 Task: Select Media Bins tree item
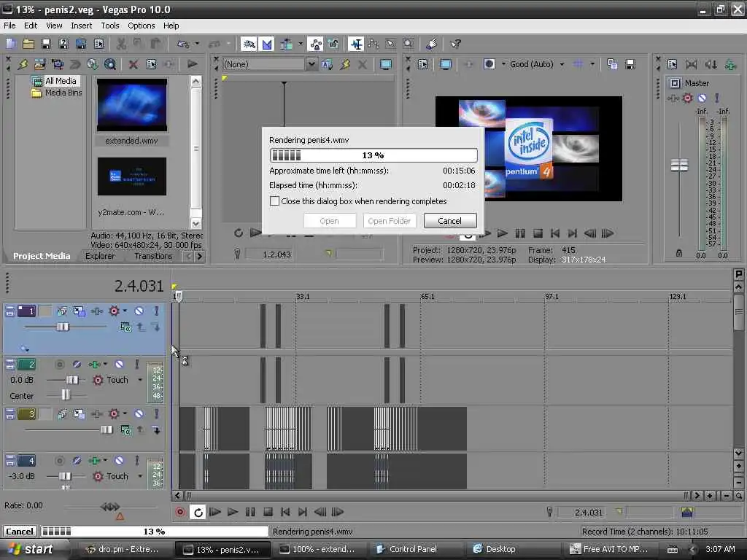[57, 93]
